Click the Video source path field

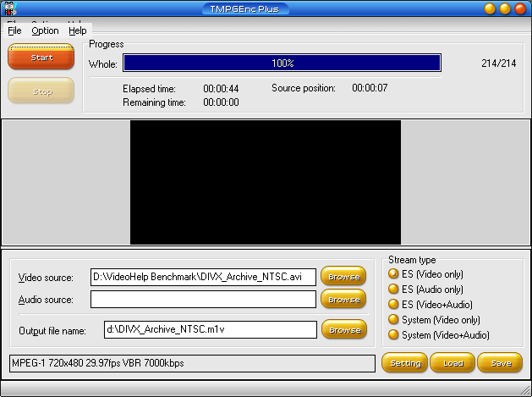[x=203, y=277]
